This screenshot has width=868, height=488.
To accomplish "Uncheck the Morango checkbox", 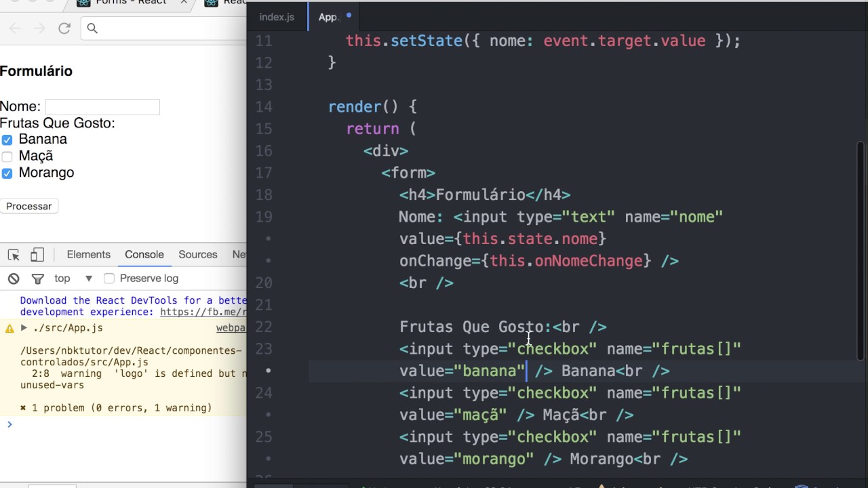I will tap(7, 174).
